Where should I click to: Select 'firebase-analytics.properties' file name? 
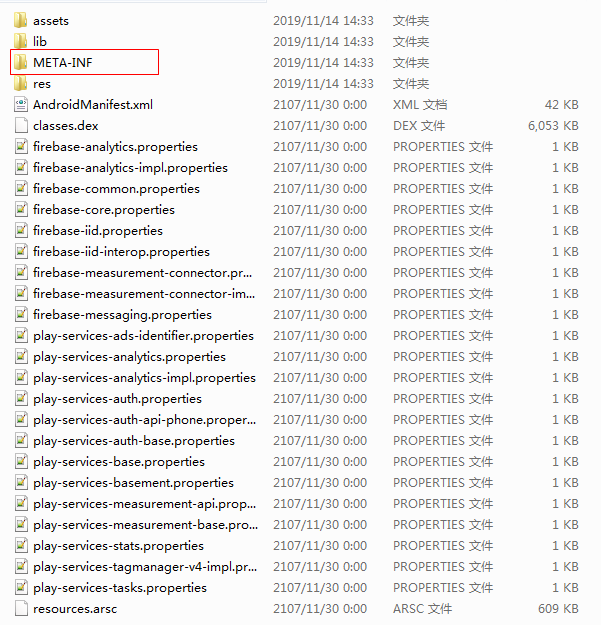tap(115, 147)
